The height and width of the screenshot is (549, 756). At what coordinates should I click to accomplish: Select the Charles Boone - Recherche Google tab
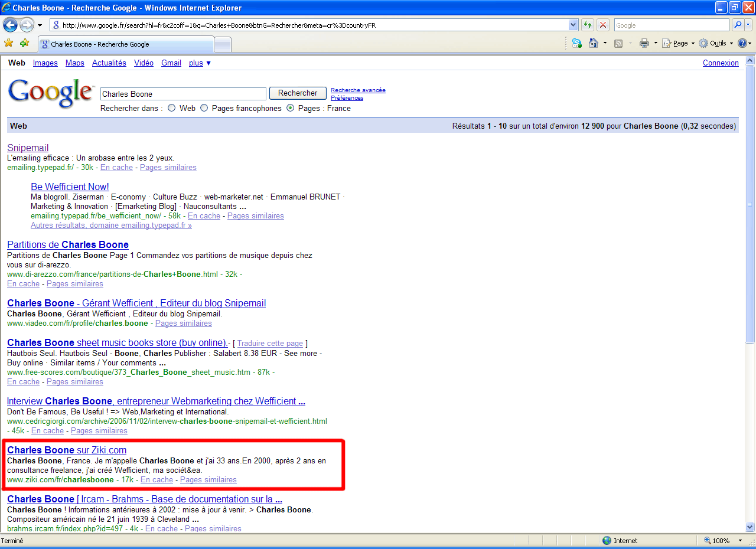click(x=125, y=44)
